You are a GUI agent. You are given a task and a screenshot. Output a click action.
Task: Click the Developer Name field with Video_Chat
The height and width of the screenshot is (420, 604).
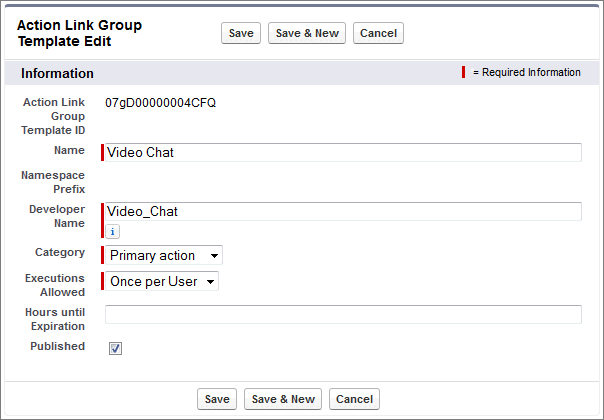tap(342, 211)
